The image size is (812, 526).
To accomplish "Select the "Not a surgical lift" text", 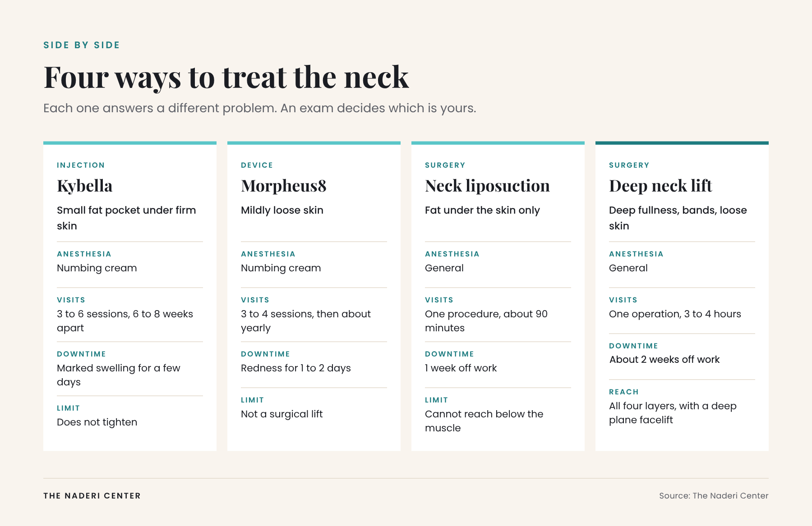I will click(x=282, y=414).
